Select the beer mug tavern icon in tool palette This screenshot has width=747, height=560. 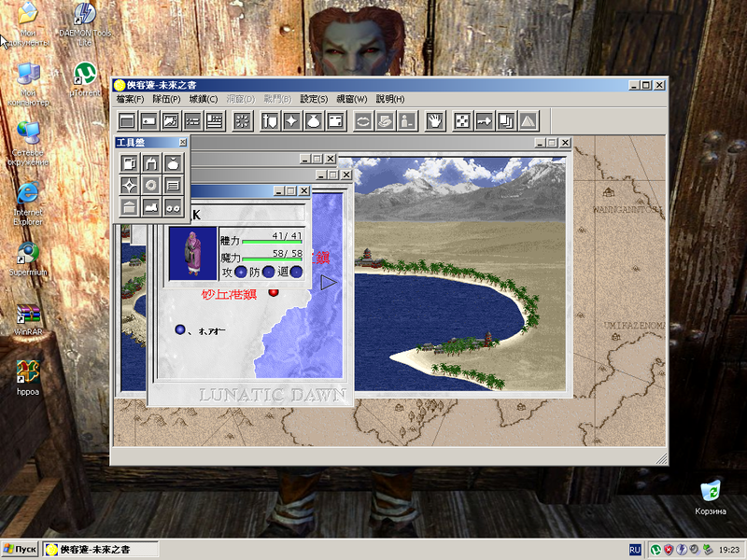coord(129,163)
